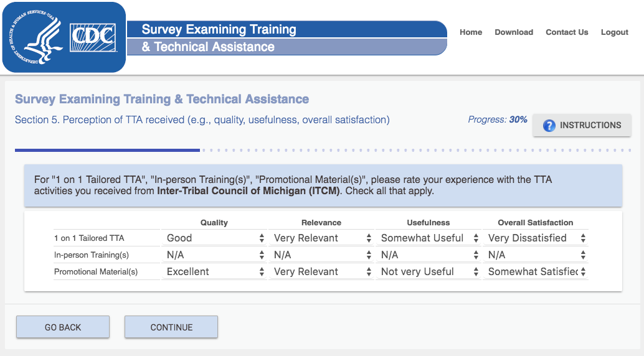
Task: Select Relevance for In-person Training(s)
Action: 323,255
